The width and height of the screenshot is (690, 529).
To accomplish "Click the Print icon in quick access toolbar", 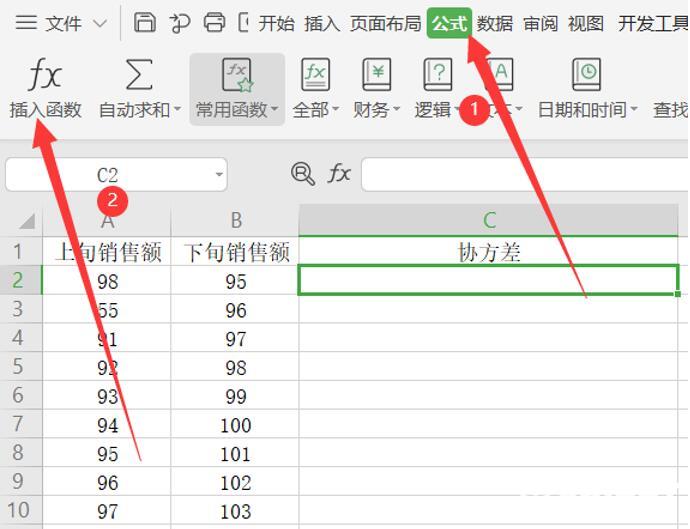I will click(x=214, y=22).
